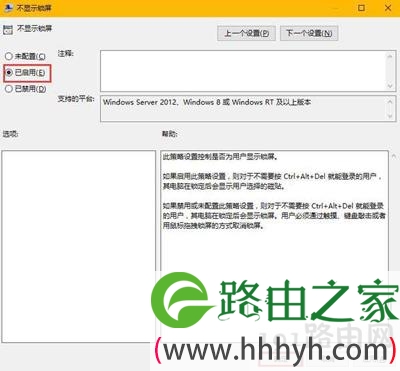Click the title bar window icon

click(8, 7)
